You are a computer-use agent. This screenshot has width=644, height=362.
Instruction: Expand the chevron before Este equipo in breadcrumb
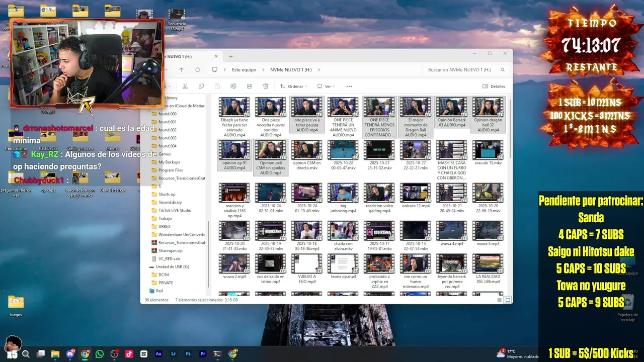coord(225,70)
